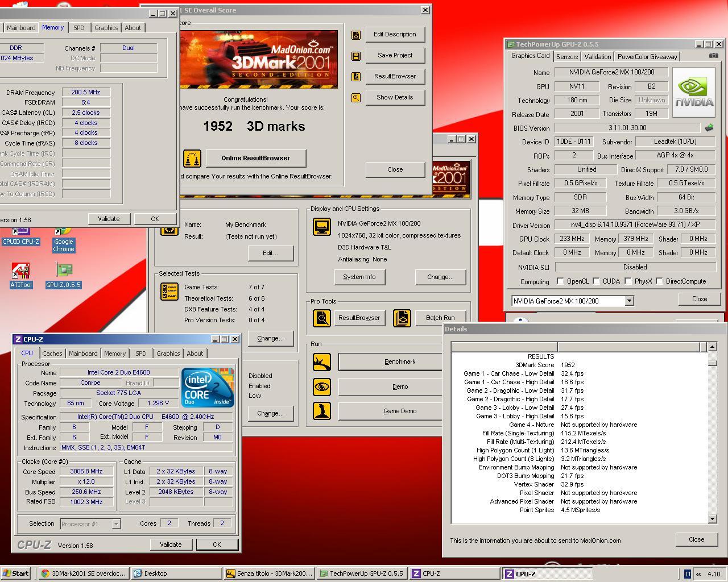Enable the DirectCompute checkbox in GPU-Z
Image resolution: width=728 pixels, height=582 pixels.
point(659,281)
